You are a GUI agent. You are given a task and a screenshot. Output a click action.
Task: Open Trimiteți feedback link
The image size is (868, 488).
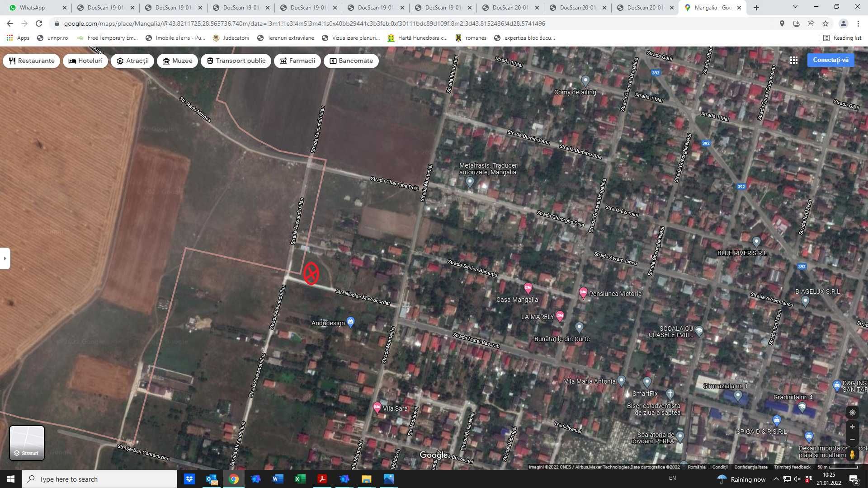[792, 467]
